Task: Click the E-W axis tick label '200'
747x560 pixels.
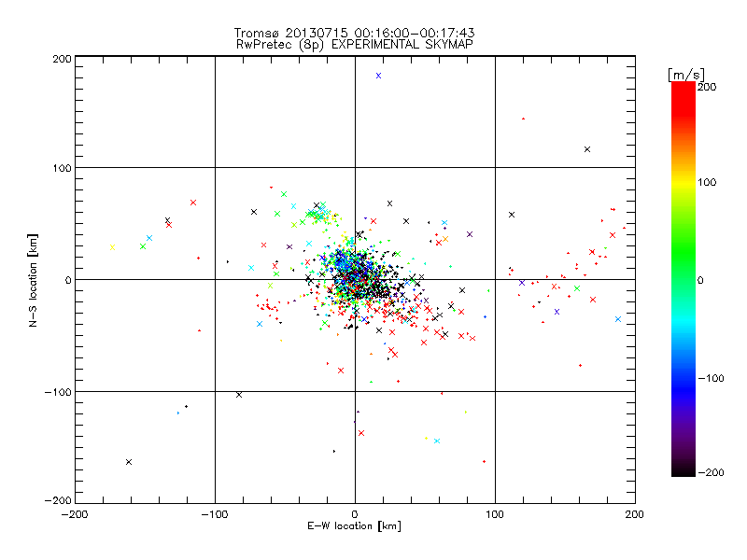Action: 635,514
